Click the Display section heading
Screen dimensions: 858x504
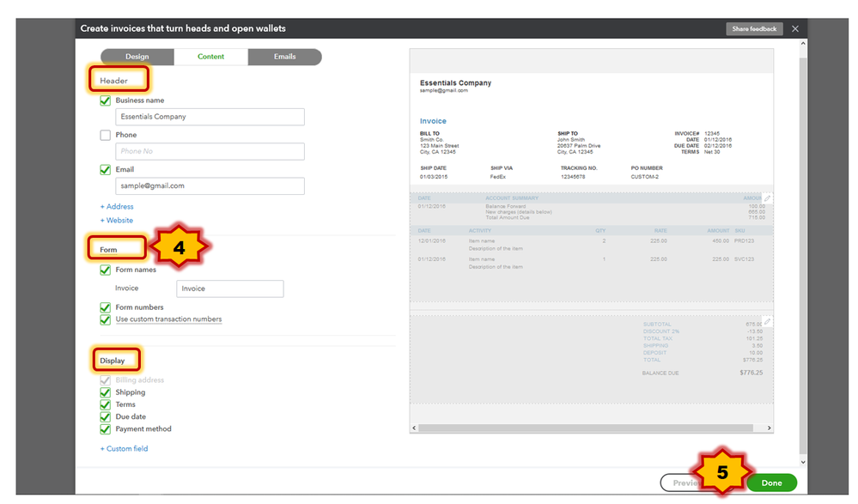[x=113, y=361]
